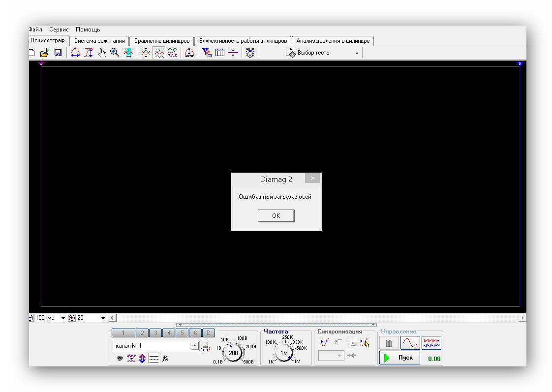Select the first sync waveform trigger icon
552x392 pixels.
tap(325, 342)
